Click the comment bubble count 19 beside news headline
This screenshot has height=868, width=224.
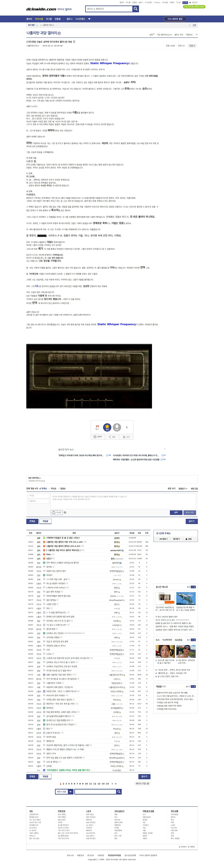pyautogui.click(x=109, y=455)
